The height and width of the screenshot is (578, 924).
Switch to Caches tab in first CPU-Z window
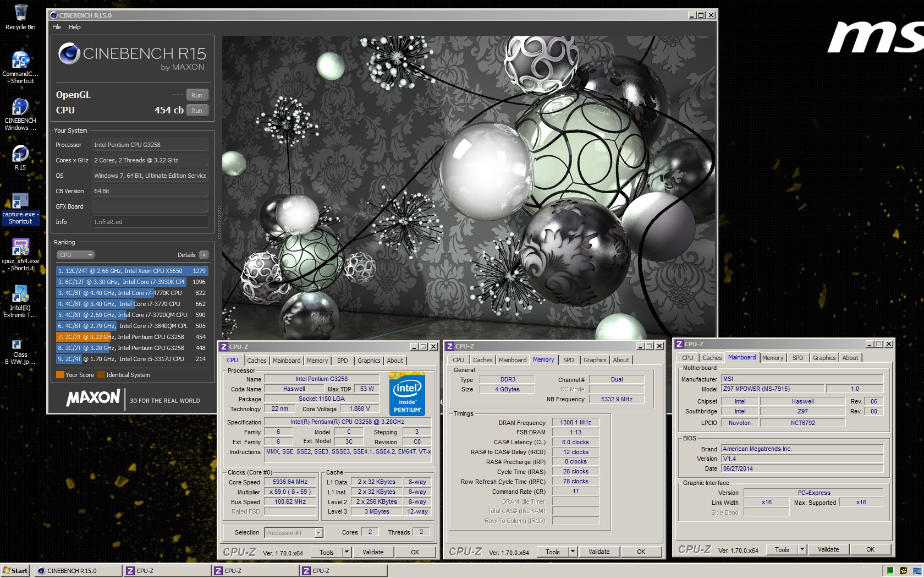(x=256, y=361)
